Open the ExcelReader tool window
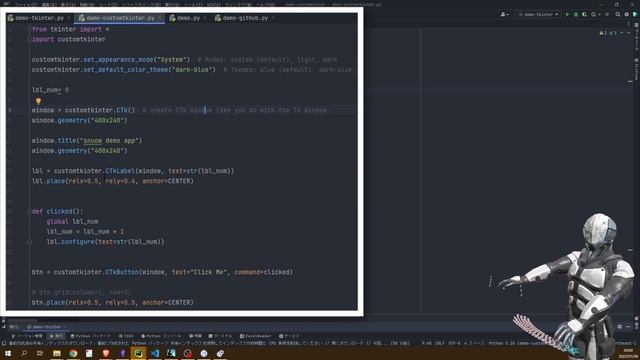This screenshot has width=640, height=360. pos(255,336)
